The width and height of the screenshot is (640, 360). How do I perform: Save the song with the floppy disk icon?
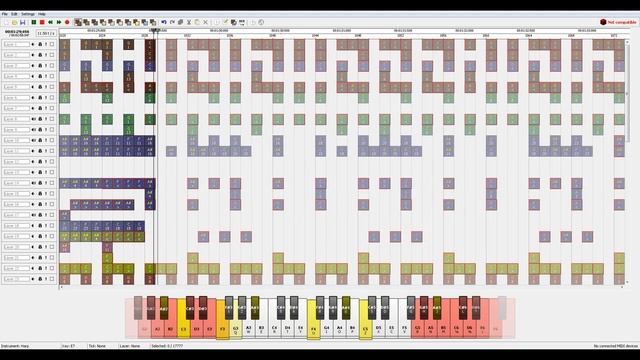[22, 22]
